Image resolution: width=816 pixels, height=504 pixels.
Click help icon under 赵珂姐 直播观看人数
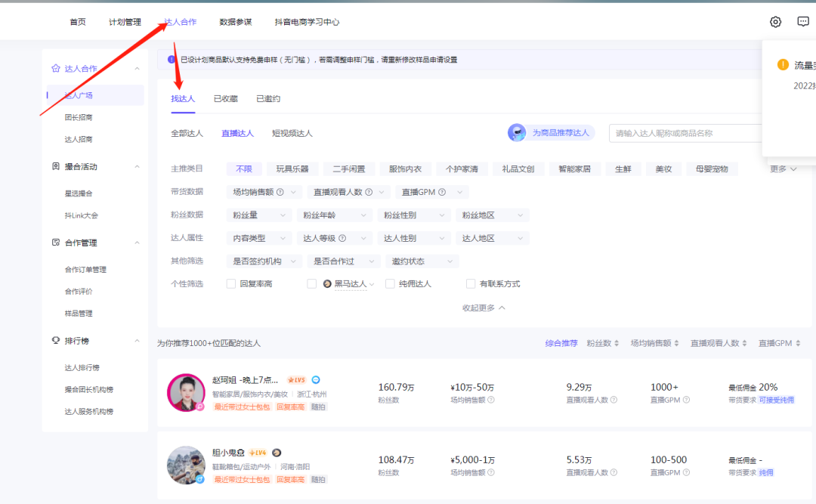point(614,400)
